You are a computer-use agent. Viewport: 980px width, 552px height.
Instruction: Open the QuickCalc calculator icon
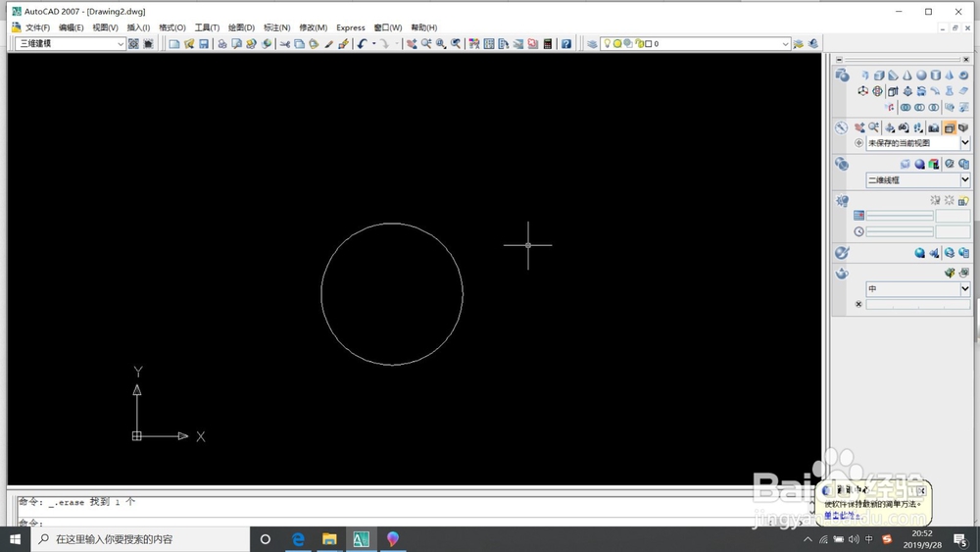pos(547,44)
